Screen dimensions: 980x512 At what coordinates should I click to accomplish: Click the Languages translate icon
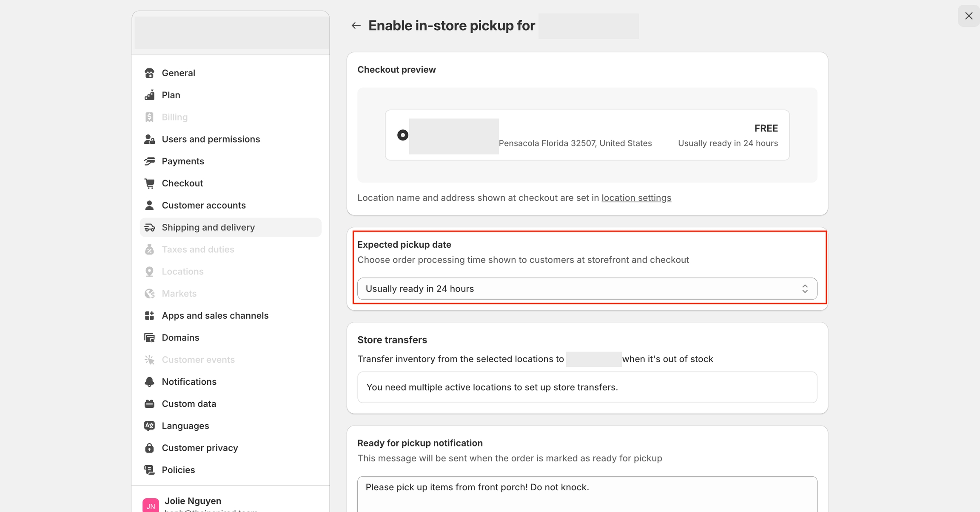[149, 426]
